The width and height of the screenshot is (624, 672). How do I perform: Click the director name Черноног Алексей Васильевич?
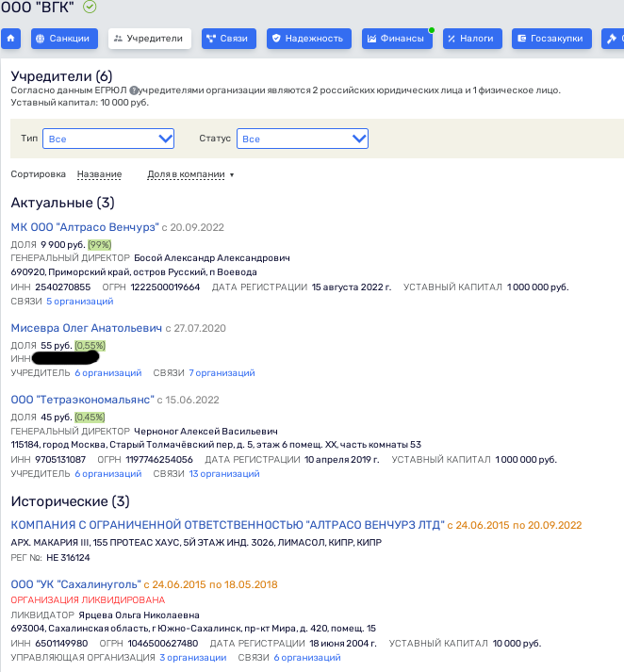205,432
